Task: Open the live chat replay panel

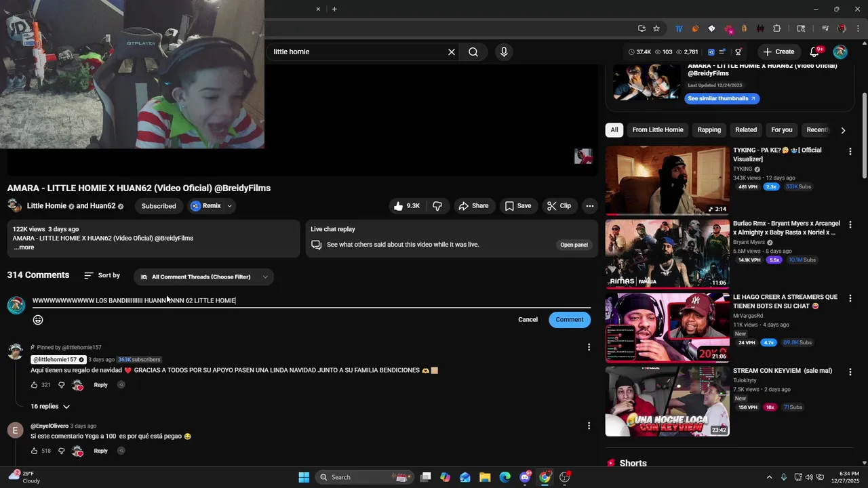Action: 574,245
